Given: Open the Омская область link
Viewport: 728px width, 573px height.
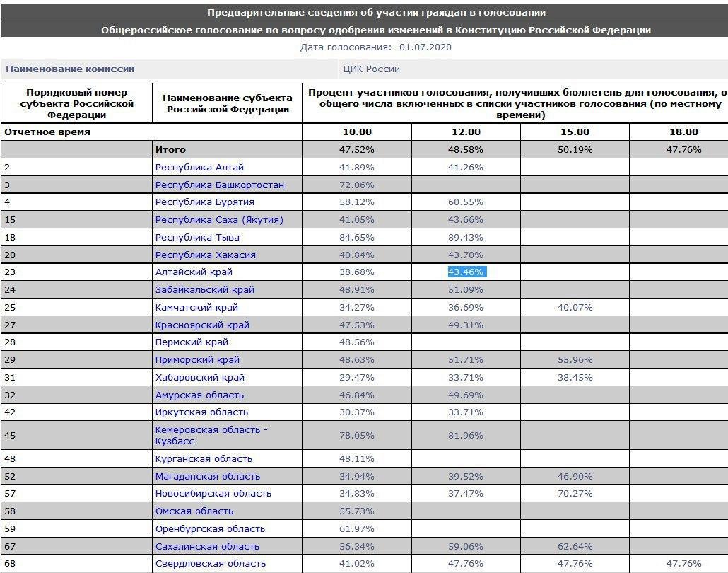Looking at the screenshot, I should (194, 511).
